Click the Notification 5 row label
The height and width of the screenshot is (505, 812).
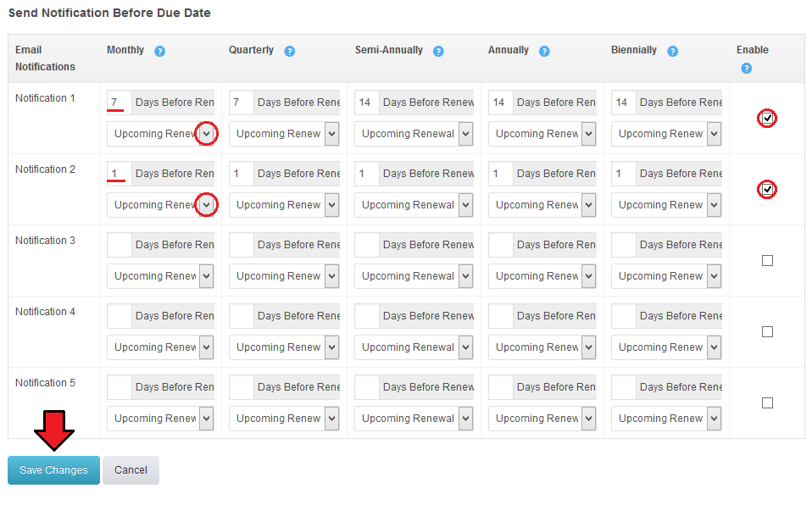point(45,383)
